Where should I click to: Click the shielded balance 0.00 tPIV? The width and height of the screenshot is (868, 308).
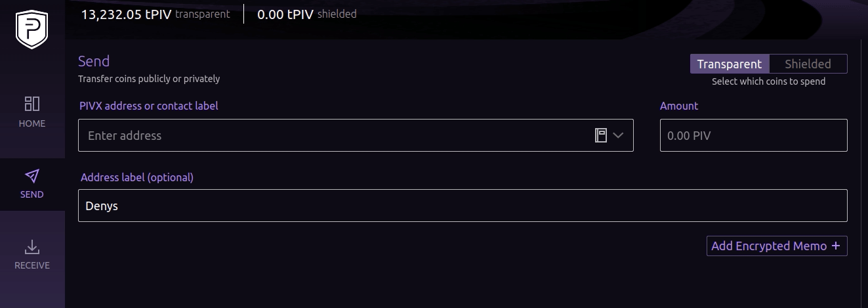point(285,14)
